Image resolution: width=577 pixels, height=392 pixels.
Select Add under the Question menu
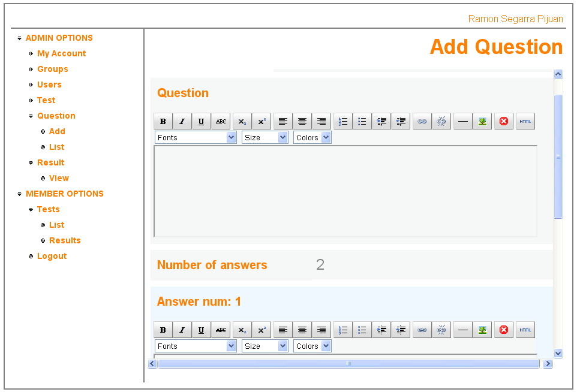point(57,131)
